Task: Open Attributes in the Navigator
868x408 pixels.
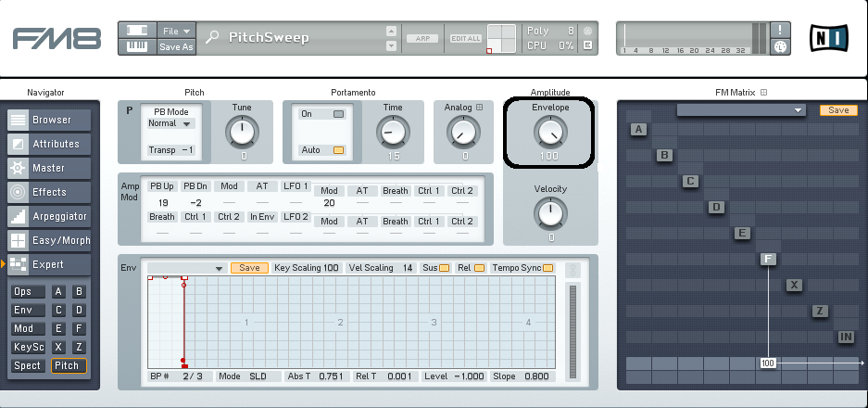Action: click(x=49, y=144)
